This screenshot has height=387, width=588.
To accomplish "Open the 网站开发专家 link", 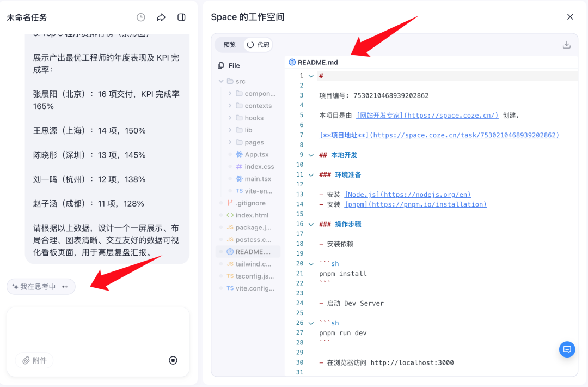I will [x=427, y=115].
